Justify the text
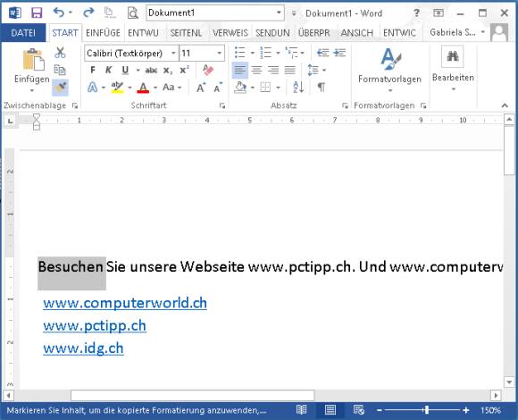The height and width of the screenshot is (420, 518). click(x=289, y=70)
